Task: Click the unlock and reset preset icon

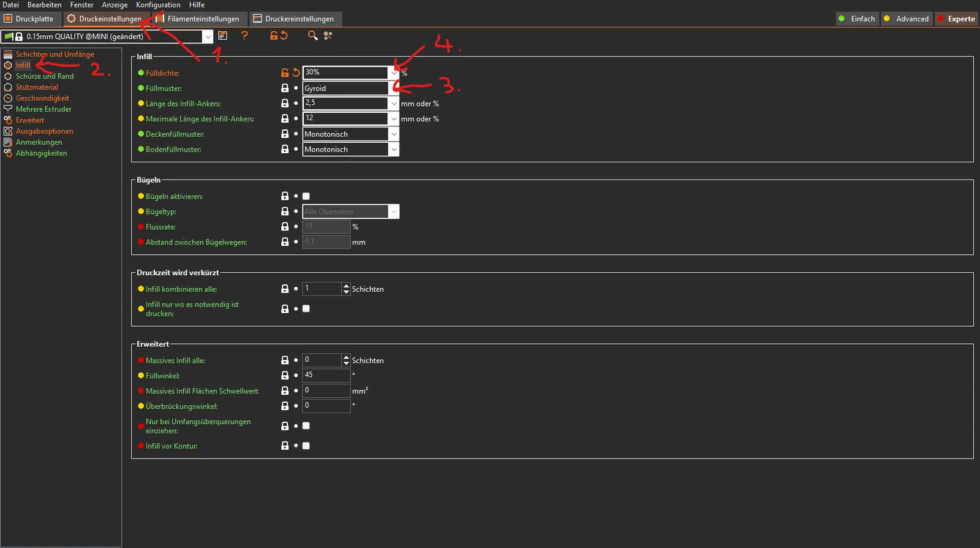Action: tap(279, 36)
